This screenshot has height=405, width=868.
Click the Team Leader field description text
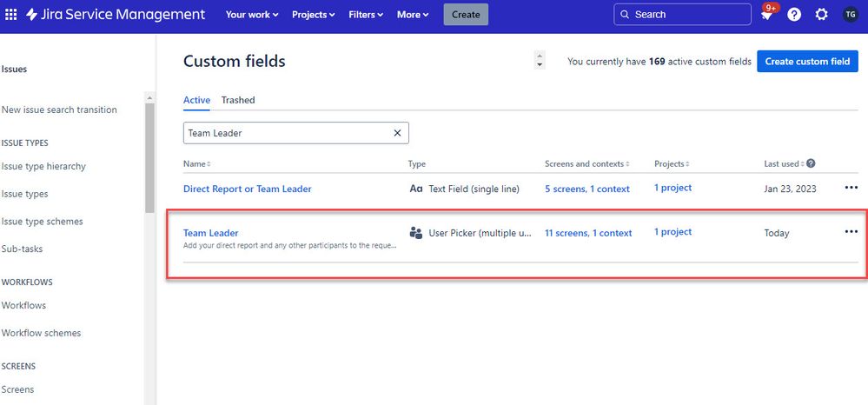pos(290,245)
